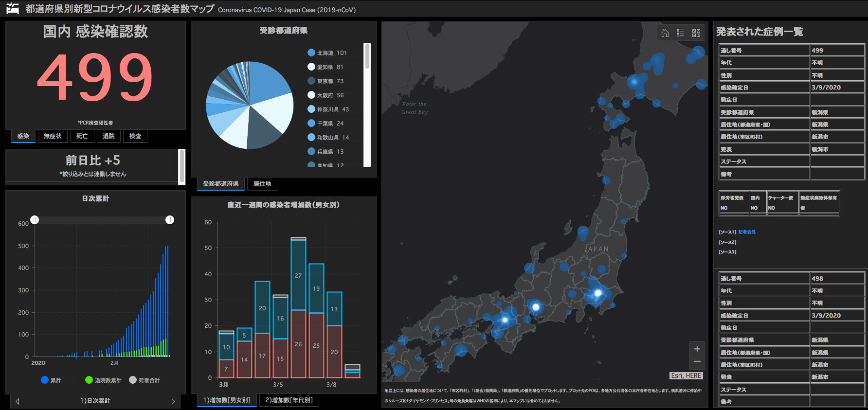Click the bar segment labeled 19
This screenshot has width=868, height=410.
[316, 288]
